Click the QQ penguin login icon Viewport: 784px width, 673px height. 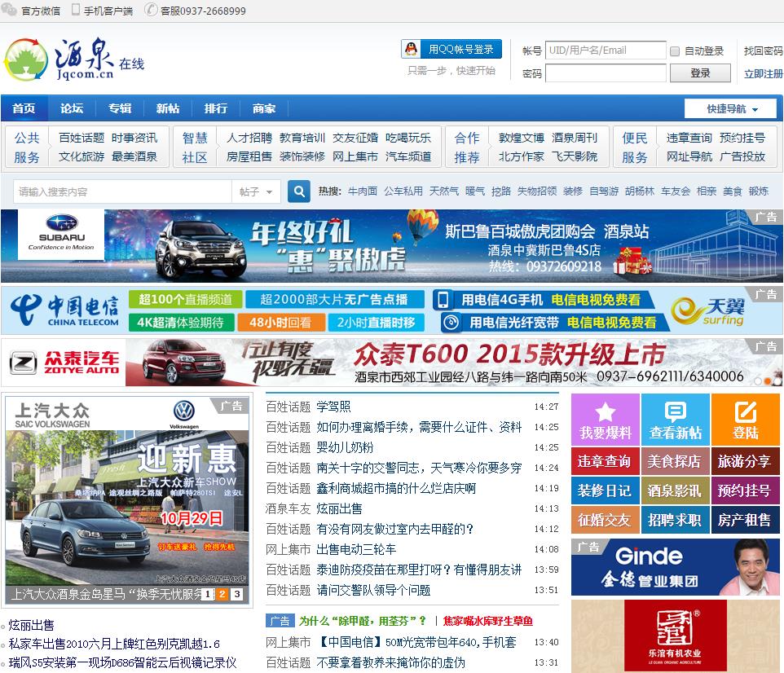click(x=411, y=49)
